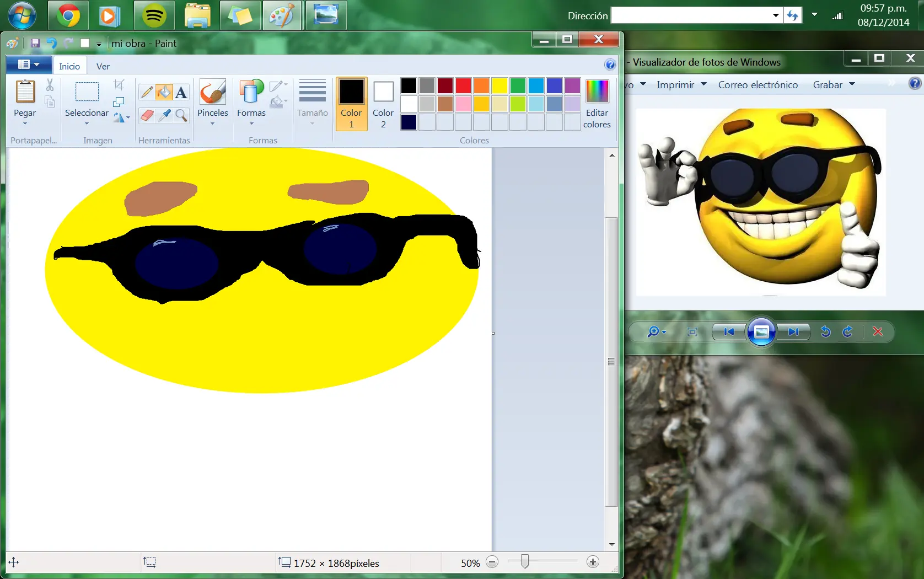Open Google Chrome from the taskbar

(68, 15)
